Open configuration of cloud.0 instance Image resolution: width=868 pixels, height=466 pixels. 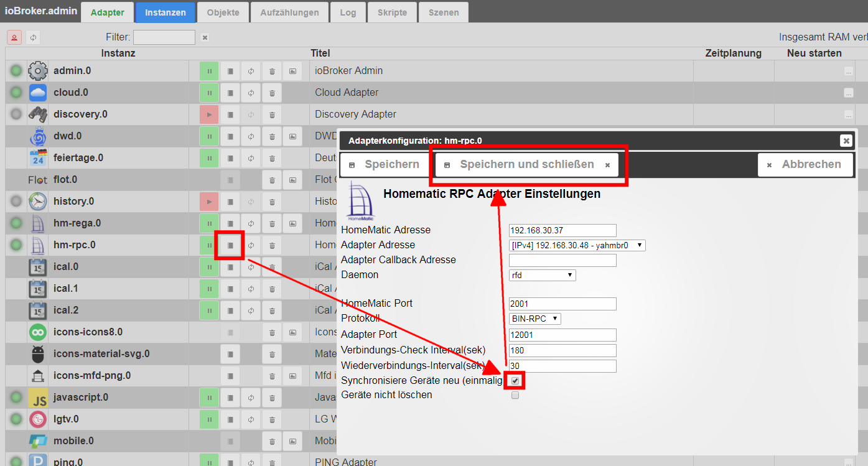click(230, 93)
